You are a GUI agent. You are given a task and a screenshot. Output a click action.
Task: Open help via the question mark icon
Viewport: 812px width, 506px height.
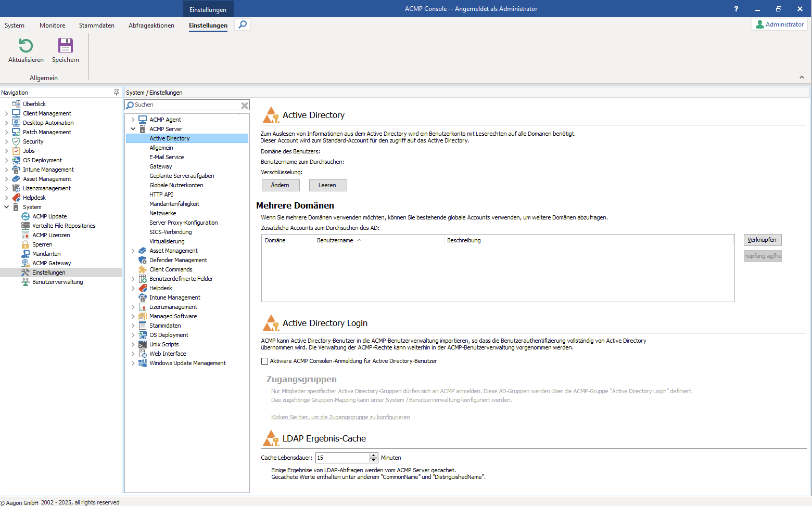pos(736,8)
